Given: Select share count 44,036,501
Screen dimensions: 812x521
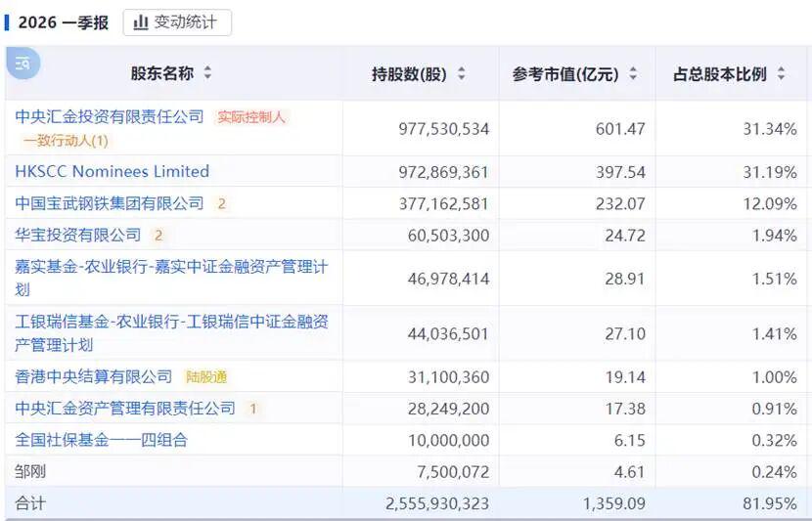Looking at the screenshot, I should point(448,333).
